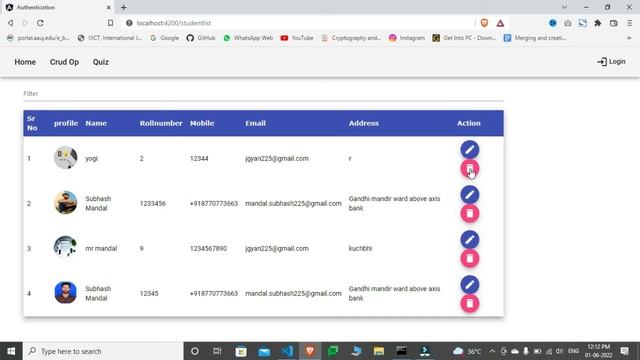Viewport: 640px width, 360px height.
Task: Open yogi's profile picture
Action: pos(65,158)
